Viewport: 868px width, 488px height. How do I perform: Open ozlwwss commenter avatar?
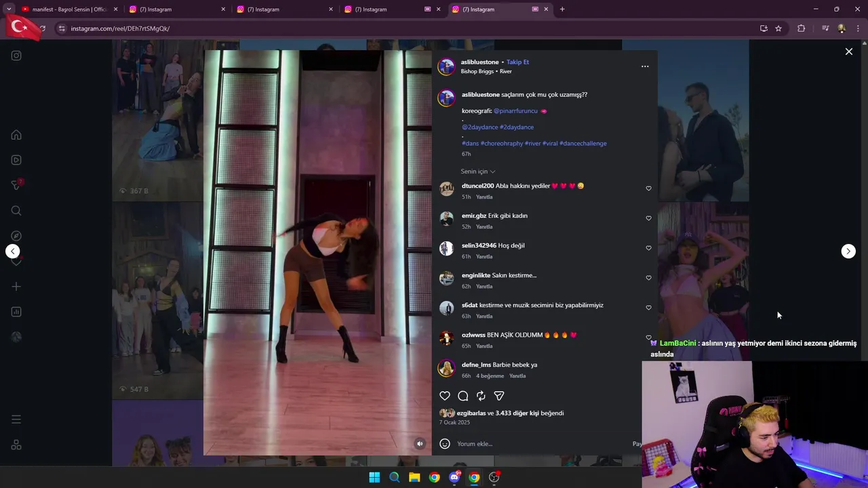pyautogui.click(x=446, y=338)
